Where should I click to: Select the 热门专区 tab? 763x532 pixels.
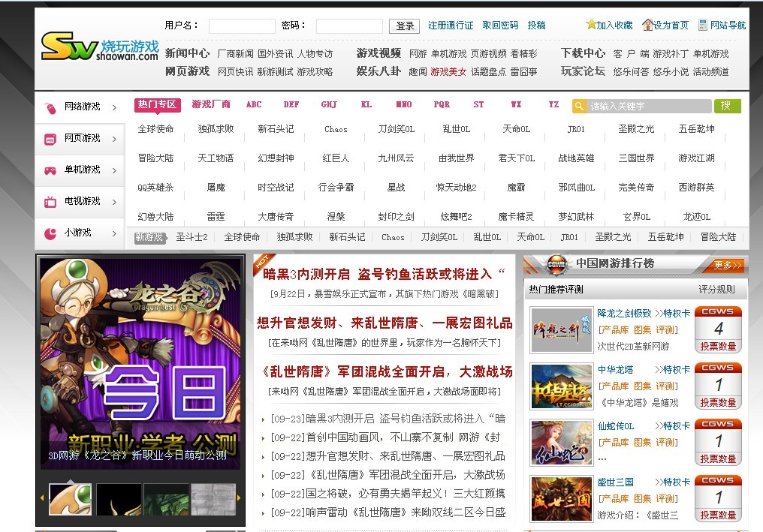157,104
